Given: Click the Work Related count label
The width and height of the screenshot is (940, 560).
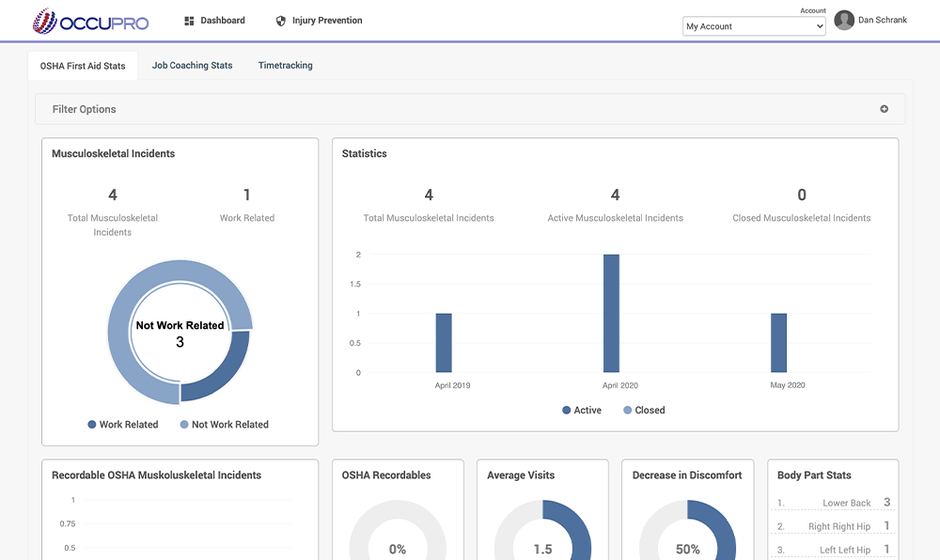Looking at the screenshot, I should pyautogui.click(x=247, y=218).
